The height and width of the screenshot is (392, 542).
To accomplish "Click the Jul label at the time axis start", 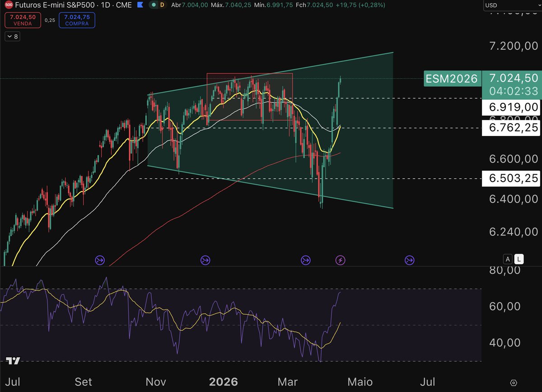I will [x=14, y=382].
